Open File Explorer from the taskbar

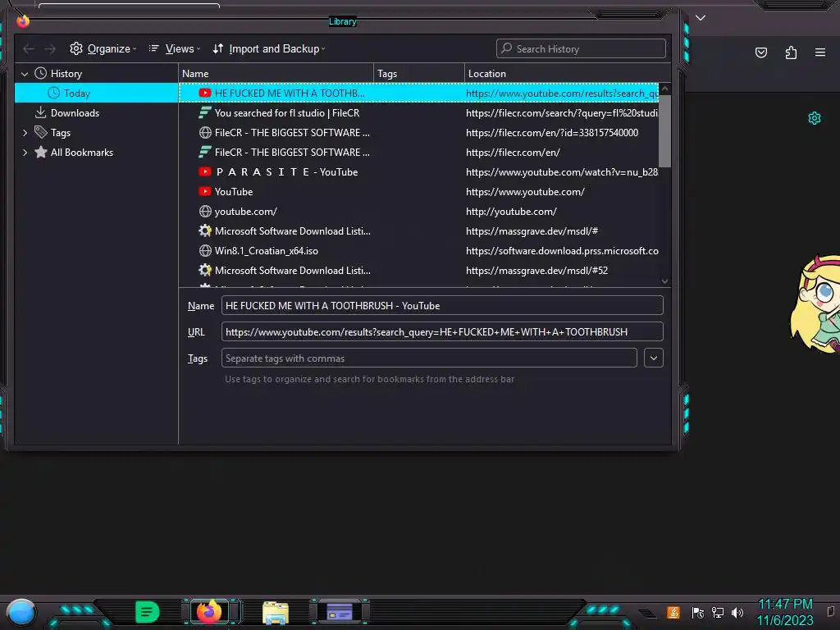click(276, 612)
